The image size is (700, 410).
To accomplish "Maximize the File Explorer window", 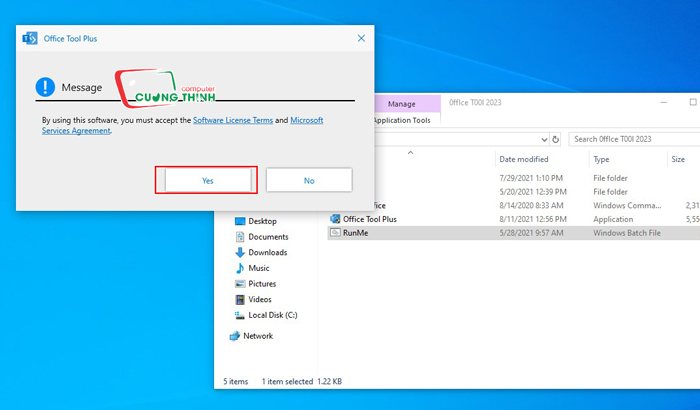I will pos(692,102).
